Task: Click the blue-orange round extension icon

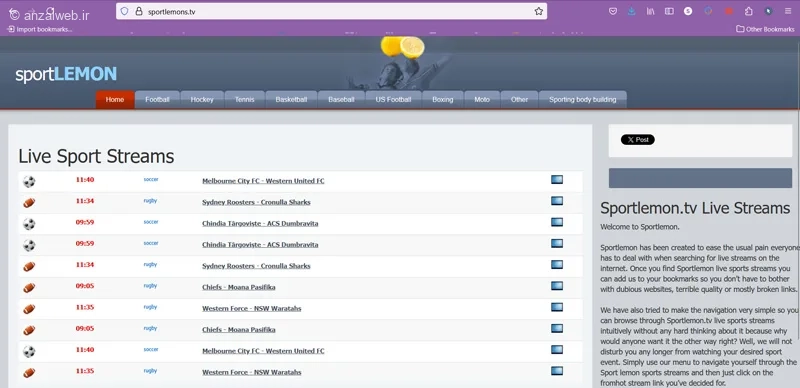Action: pos(708,11)
